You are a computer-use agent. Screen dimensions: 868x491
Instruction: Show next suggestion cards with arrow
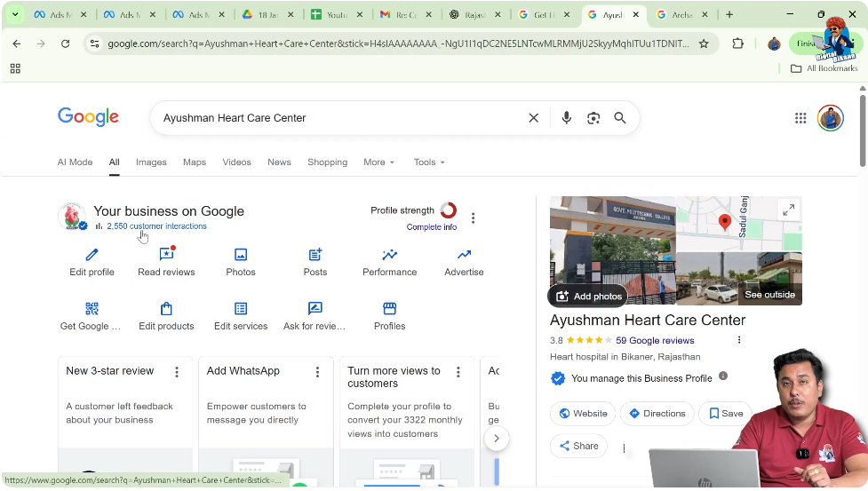point(497,439)
